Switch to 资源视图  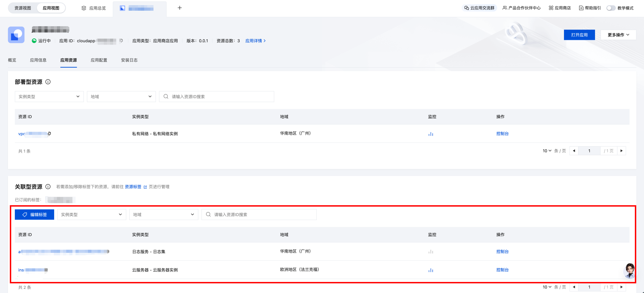click(23, 8)
